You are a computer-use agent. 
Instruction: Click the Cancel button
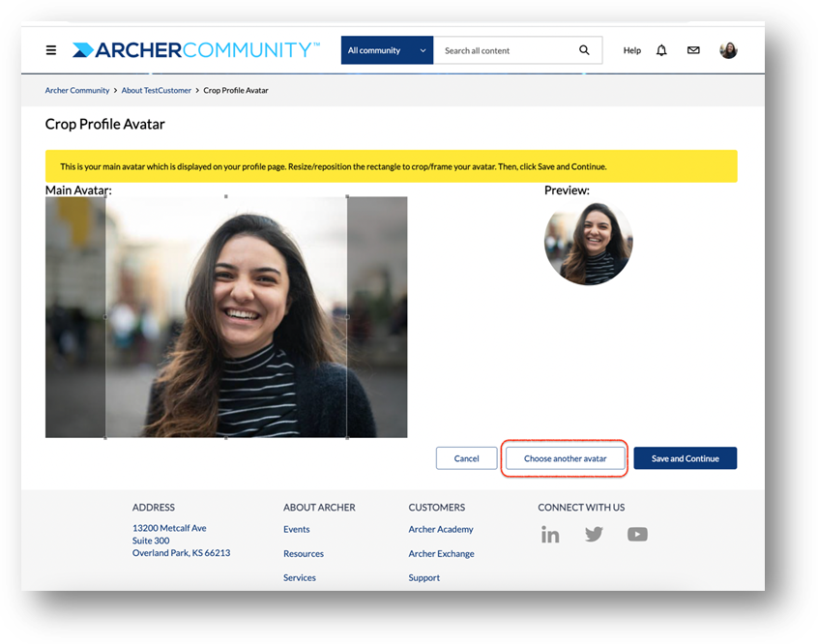pos(466,458)
